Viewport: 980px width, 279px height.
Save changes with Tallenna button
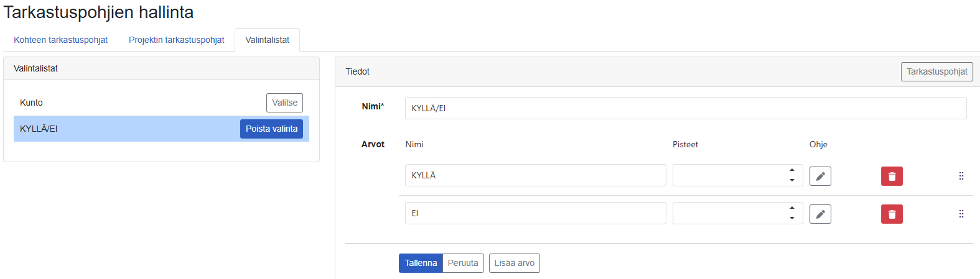point(421,263)
